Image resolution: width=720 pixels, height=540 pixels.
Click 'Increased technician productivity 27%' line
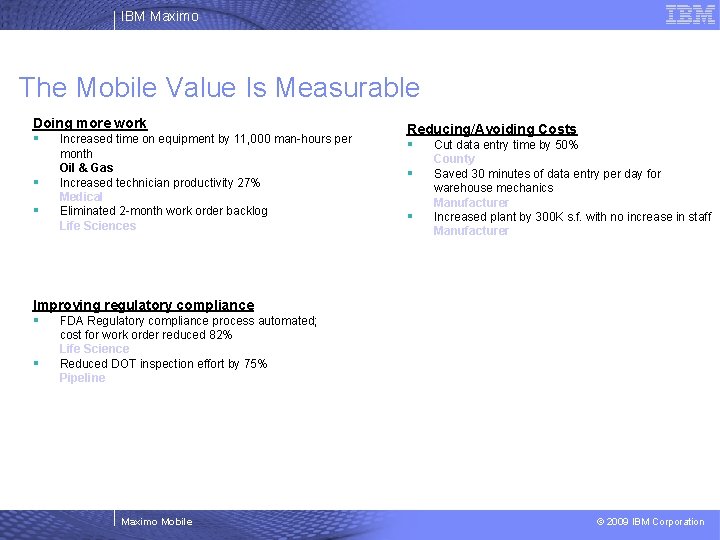(x=160, y=183)
